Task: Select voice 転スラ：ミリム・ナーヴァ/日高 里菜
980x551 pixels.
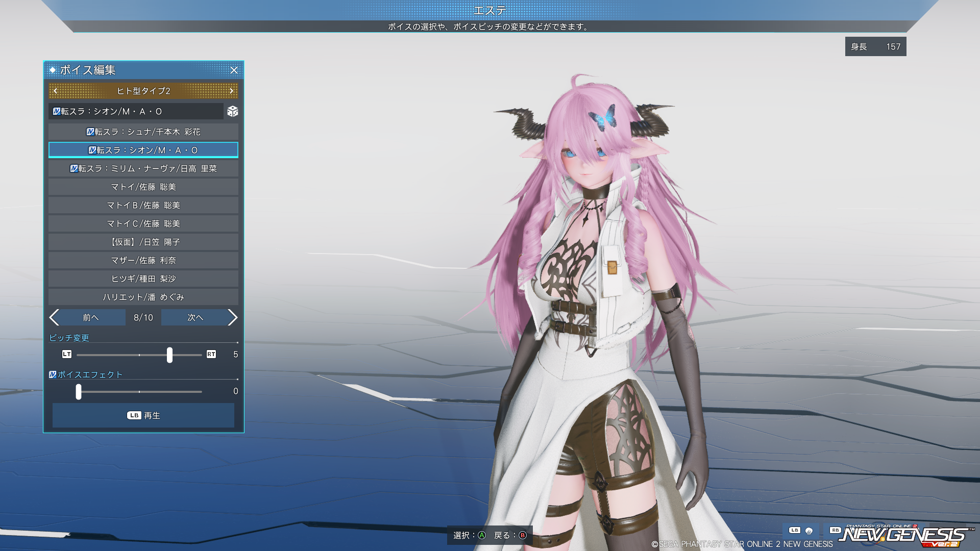Action: click(143, 168)
